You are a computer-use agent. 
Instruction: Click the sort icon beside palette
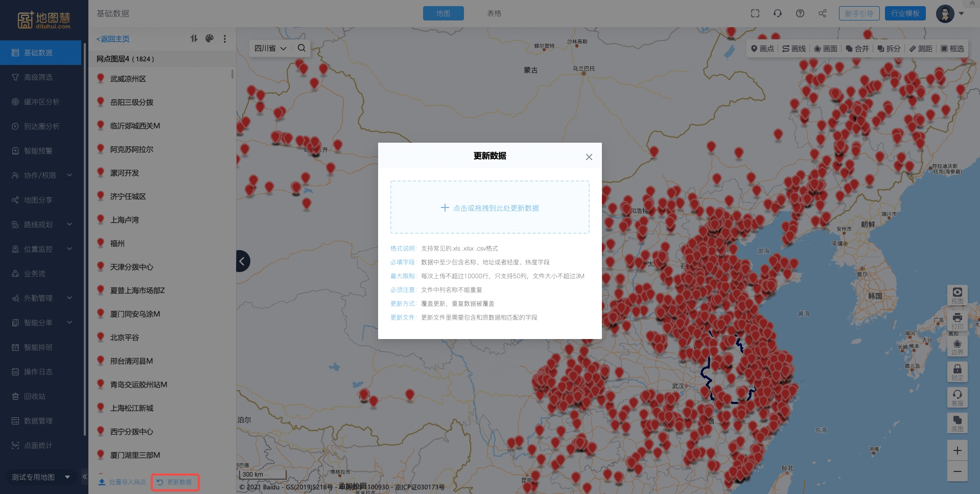pos(194,38)
